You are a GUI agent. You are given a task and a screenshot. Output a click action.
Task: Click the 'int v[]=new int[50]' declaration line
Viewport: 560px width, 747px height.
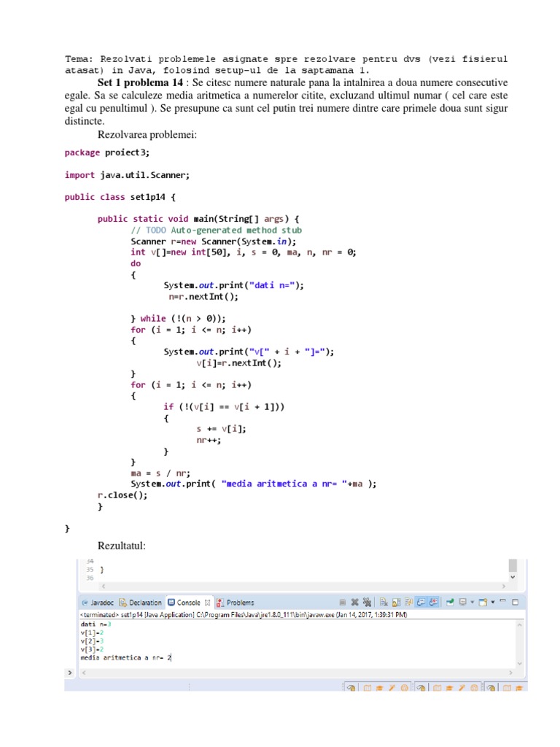(244, 252)
